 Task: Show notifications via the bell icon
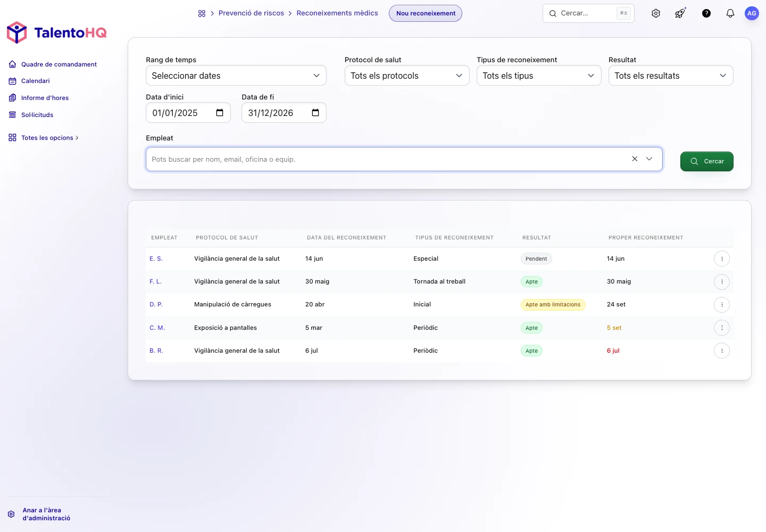point(730,13)
